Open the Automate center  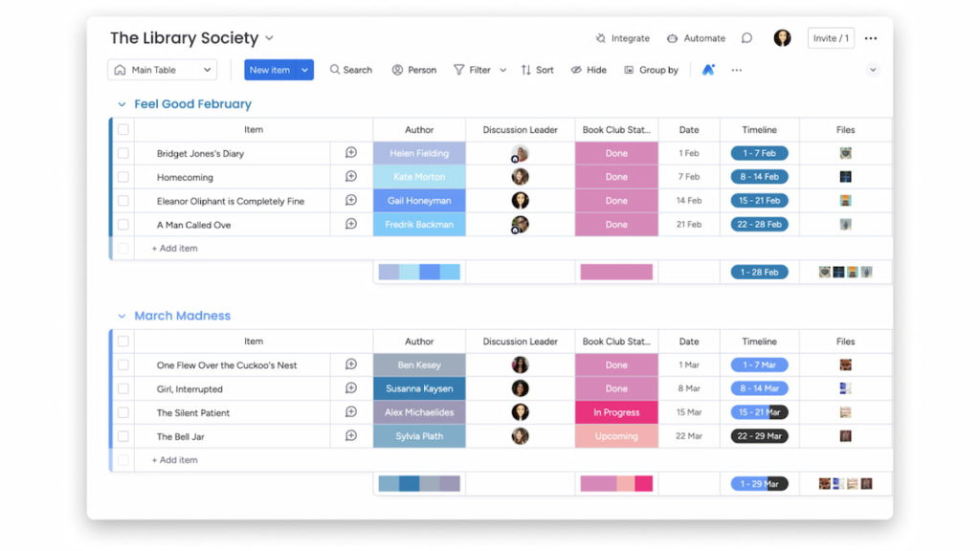(696, 38)
